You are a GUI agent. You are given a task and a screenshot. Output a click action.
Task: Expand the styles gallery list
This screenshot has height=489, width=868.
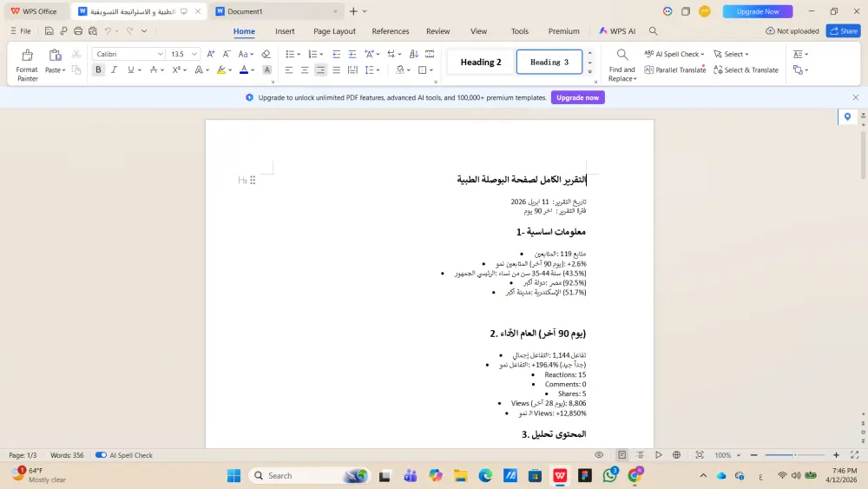coord(589,71)
